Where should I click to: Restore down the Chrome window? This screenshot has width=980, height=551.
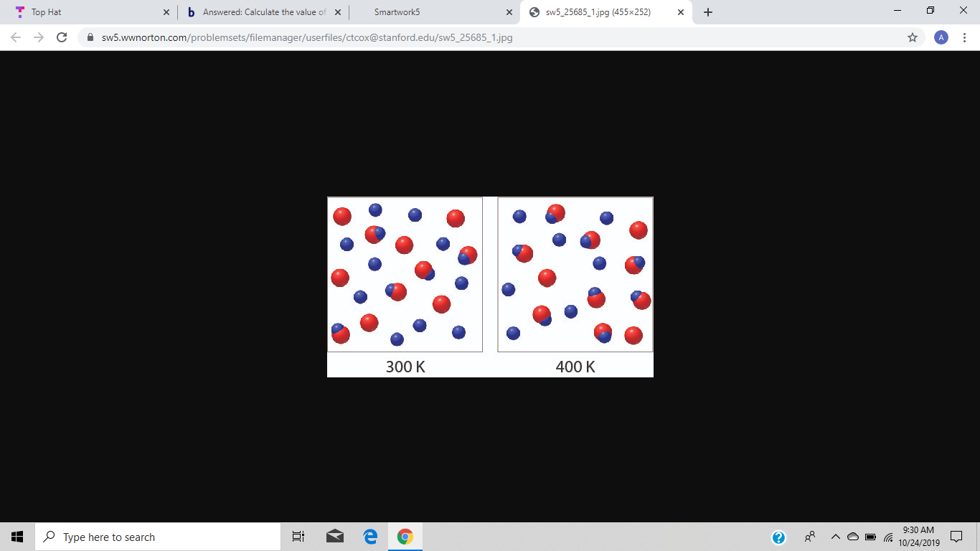(930, 11)
